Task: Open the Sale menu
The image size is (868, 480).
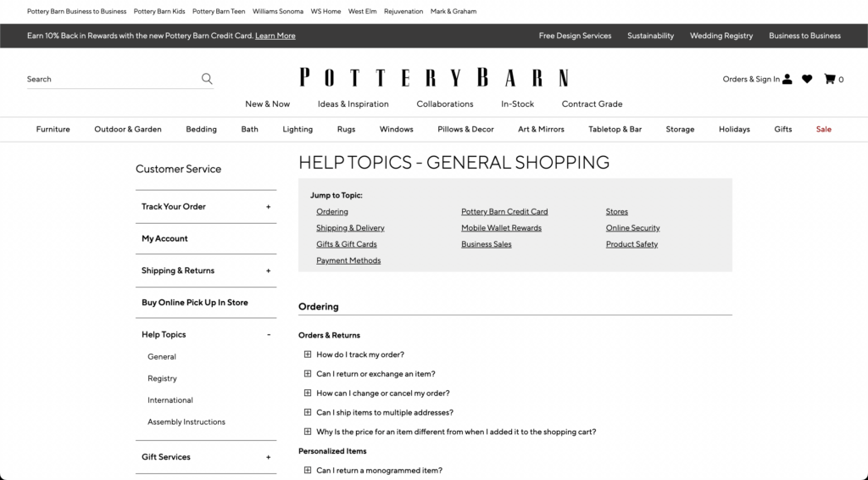Action: click(824, 130)
